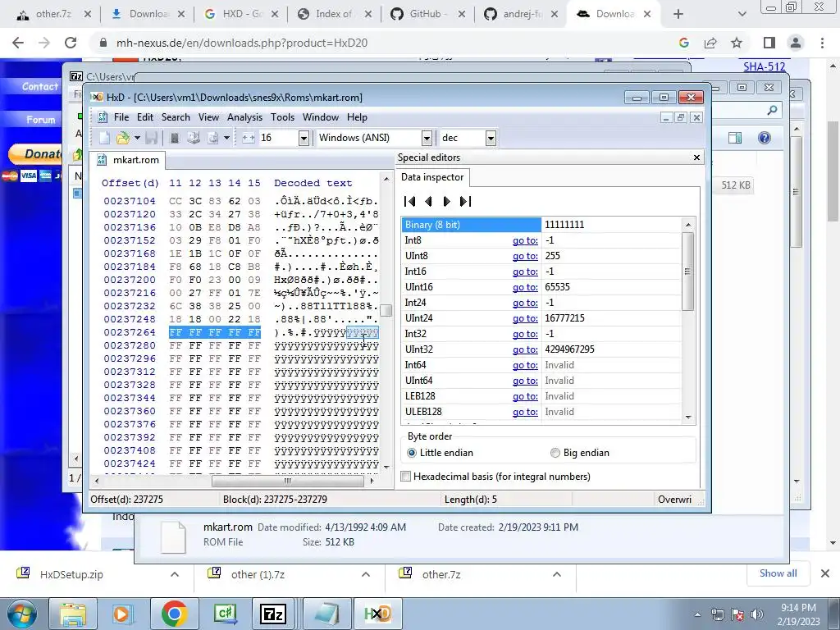The width and height of the screenshot is (840, 630).
Task: Open Chrome from the taskbar
Action: tap(174, 614)
